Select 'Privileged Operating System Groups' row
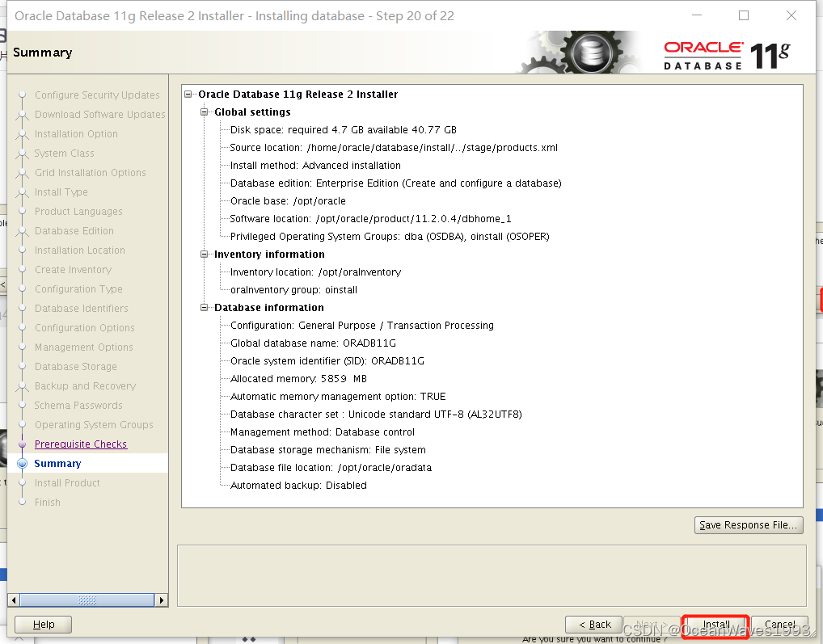This screenshot has width=823, height=644. pos(390,237)
